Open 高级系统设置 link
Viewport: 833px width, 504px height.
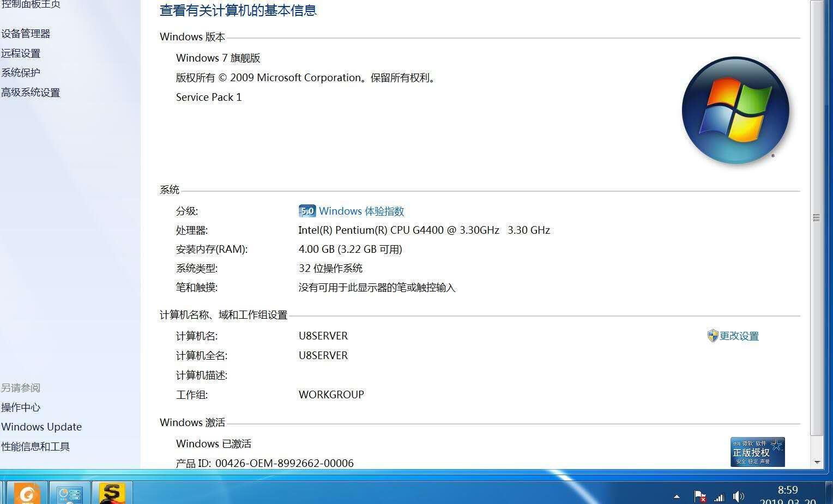point(31,93)
